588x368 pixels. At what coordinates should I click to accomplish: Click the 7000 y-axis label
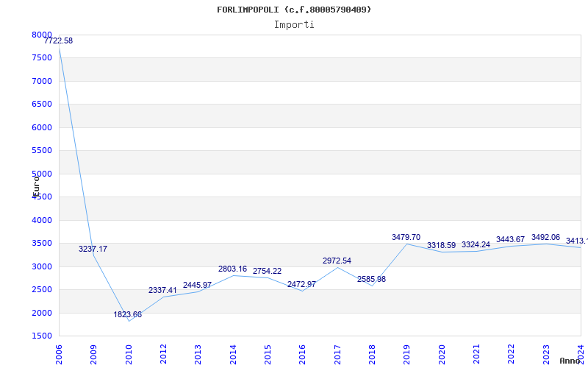(x=42, y=81)
